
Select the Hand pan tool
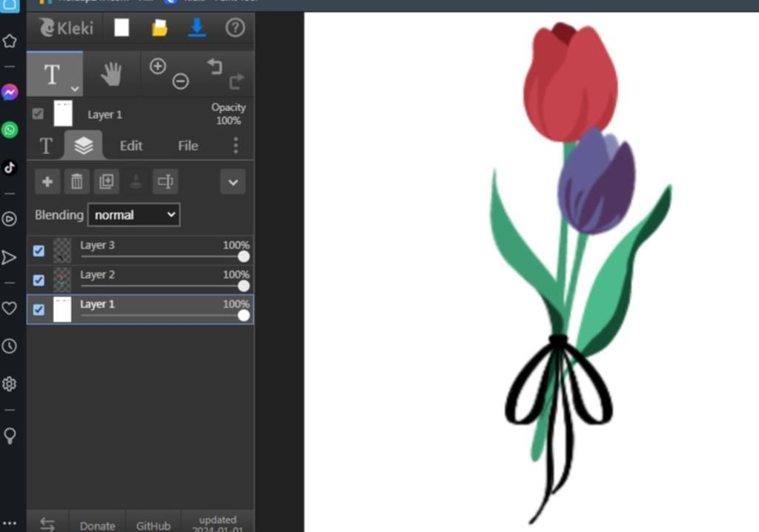coord(111,74)
